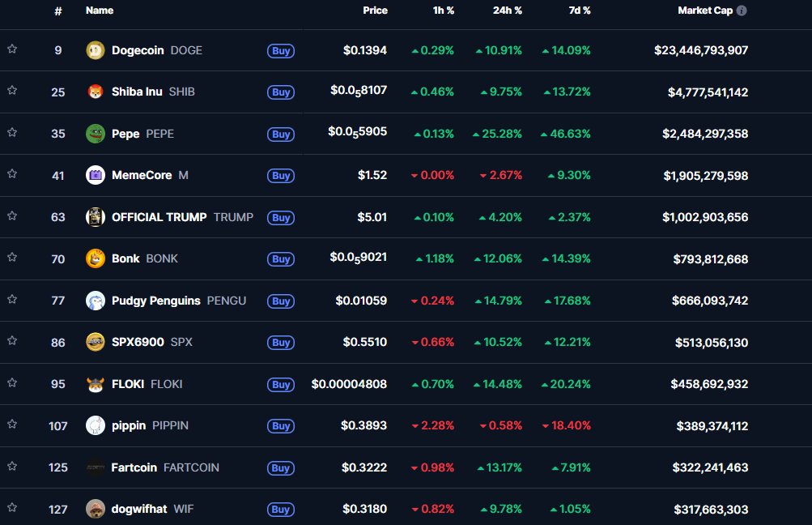Click the SPX6900 coin logo
Screen dimensions: 812x525
point(96,342)
